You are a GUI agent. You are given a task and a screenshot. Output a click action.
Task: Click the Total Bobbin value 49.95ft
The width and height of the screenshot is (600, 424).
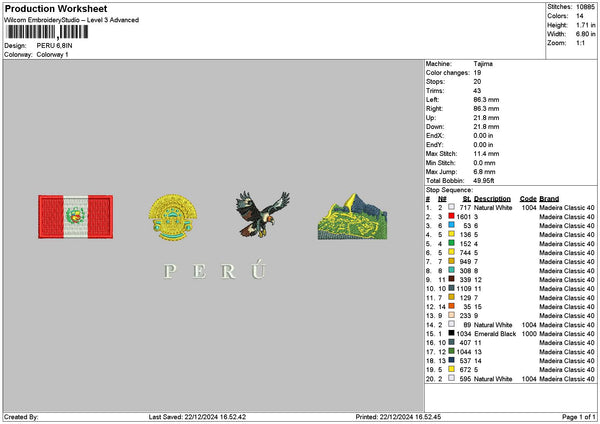484,181
